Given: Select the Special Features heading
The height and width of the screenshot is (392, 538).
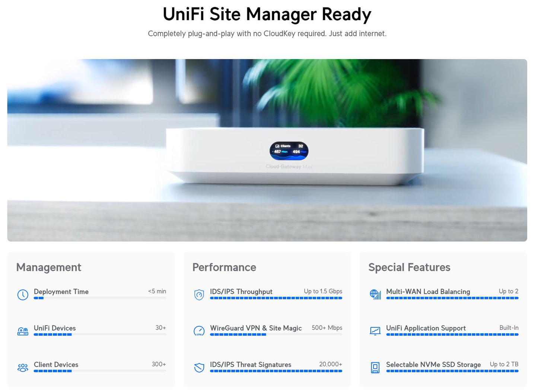Looking at the screenshot, I should click(x=409, y=267).
